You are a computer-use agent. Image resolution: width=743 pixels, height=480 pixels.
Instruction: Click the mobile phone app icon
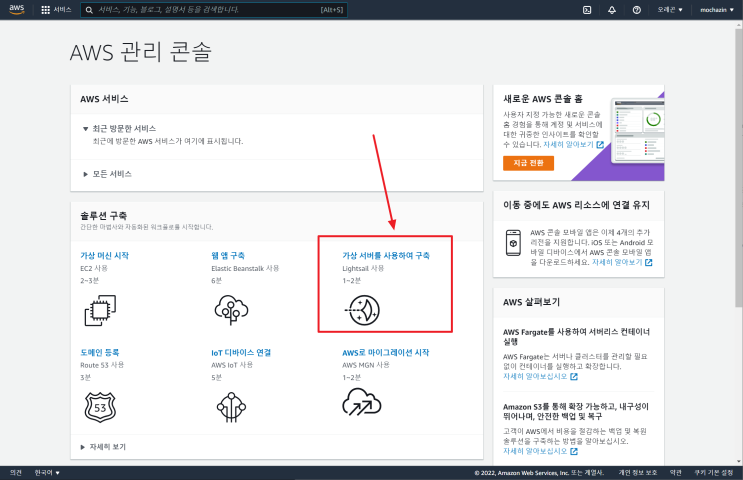513,243
